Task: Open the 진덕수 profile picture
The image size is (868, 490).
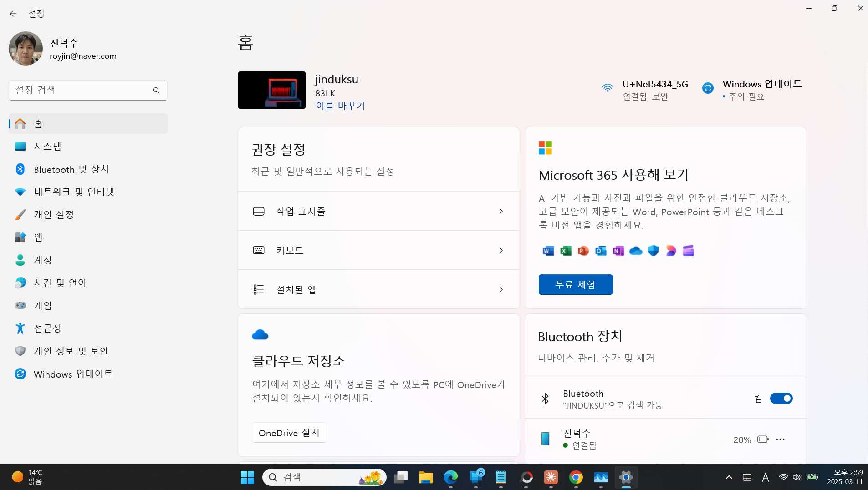Action: pyautogui.click(x=26, y=48)
